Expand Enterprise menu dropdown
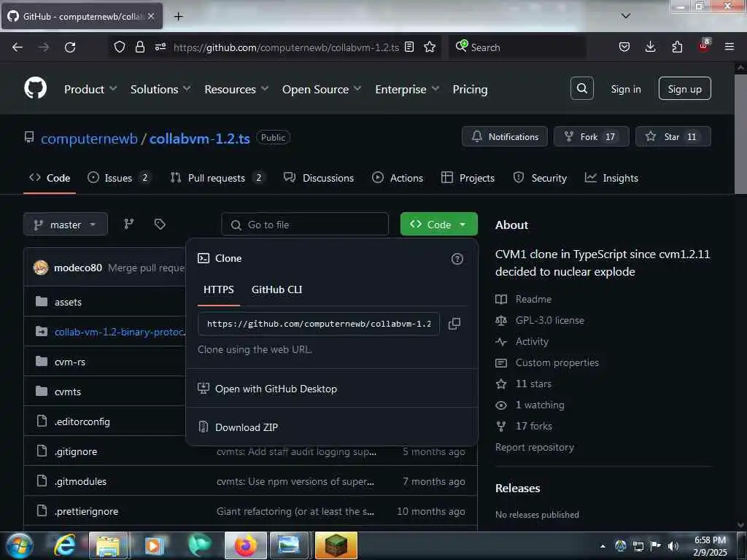 point(407,90)
